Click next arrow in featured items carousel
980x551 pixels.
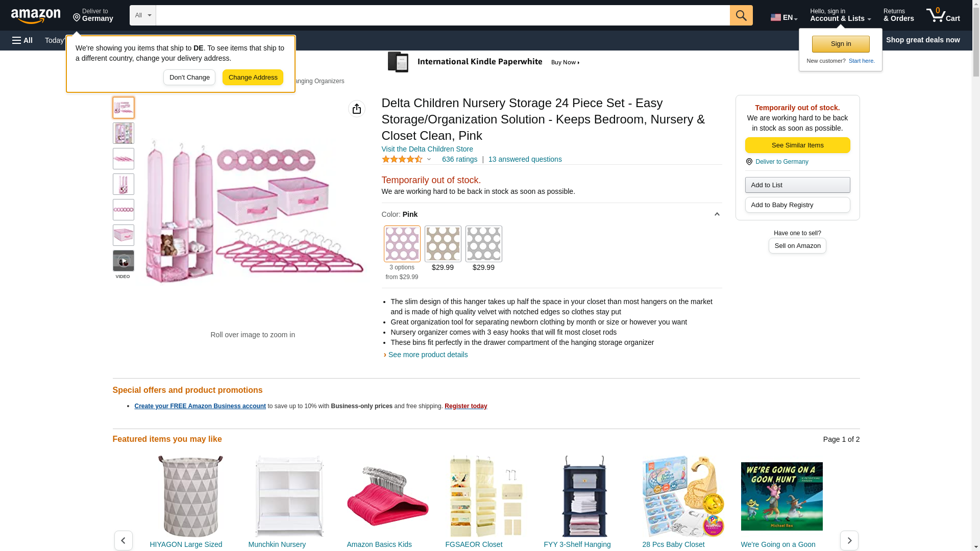[849, 540]
